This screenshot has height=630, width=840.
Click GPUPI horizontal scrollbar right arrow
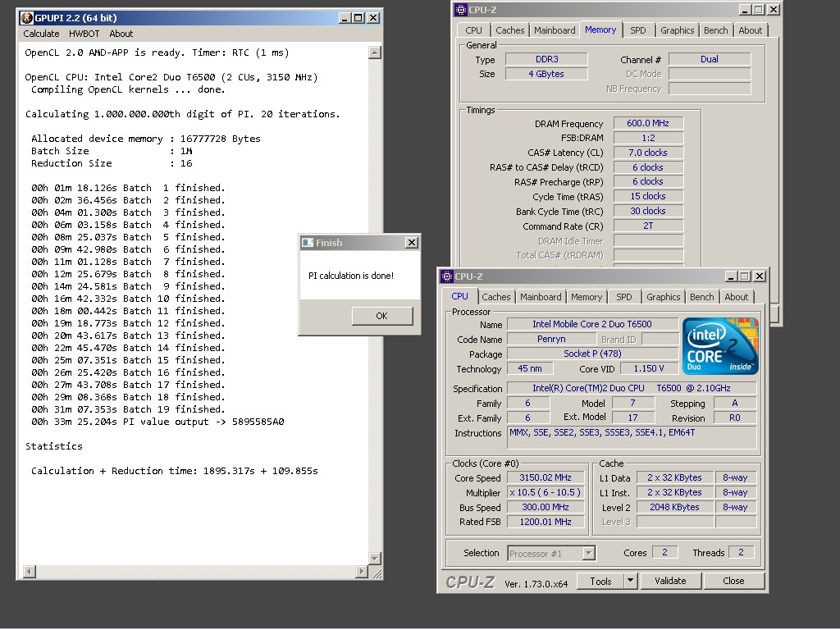[x=362, y=572]
